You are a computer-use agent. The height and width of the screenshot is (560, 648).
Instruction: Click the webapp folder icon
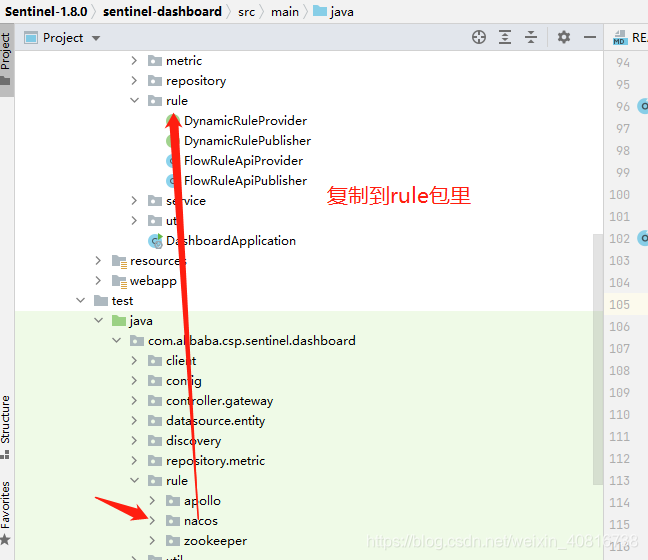[119, 281]
